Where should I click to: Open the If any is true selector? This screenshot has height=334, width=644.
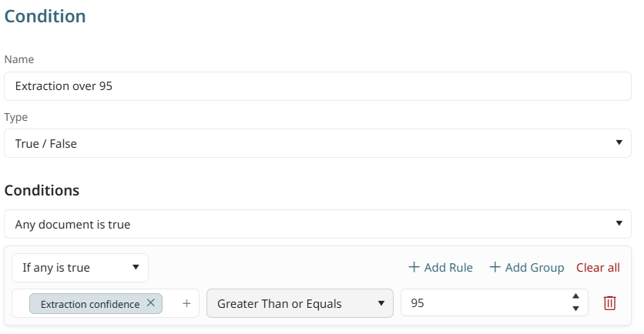point(80,268)
